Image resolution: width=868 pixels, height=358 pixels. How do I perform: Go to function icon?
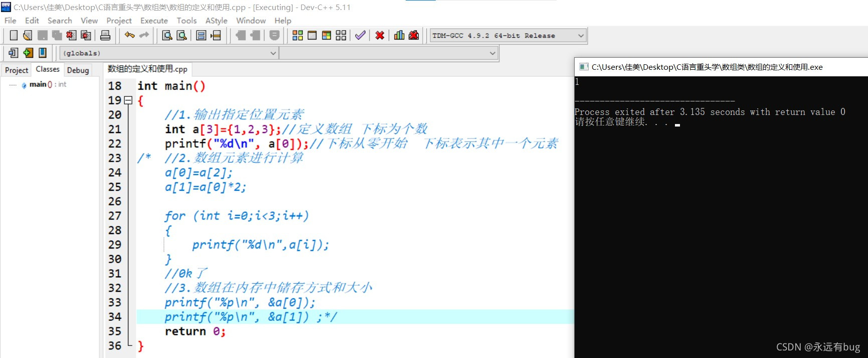201,35
